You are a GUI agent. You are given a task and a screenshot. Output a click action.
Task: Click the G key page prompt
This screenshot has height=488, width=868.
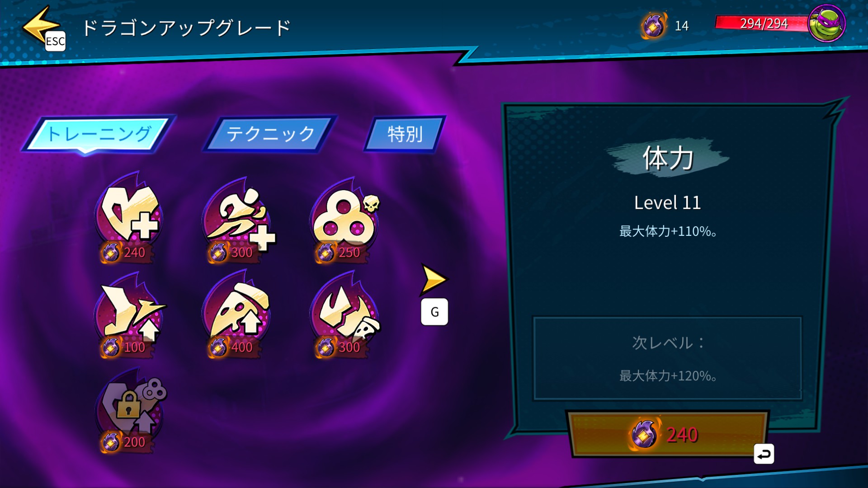coord(434,312)
